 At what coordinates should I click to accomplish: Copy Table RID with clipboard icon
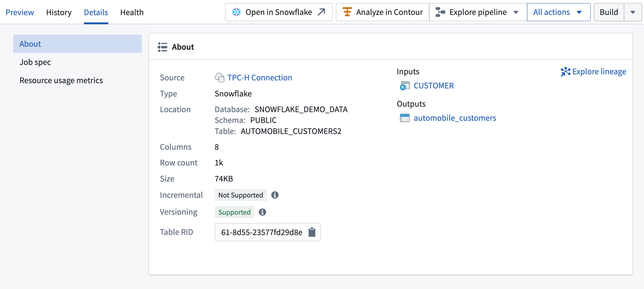tap(312, 232)
